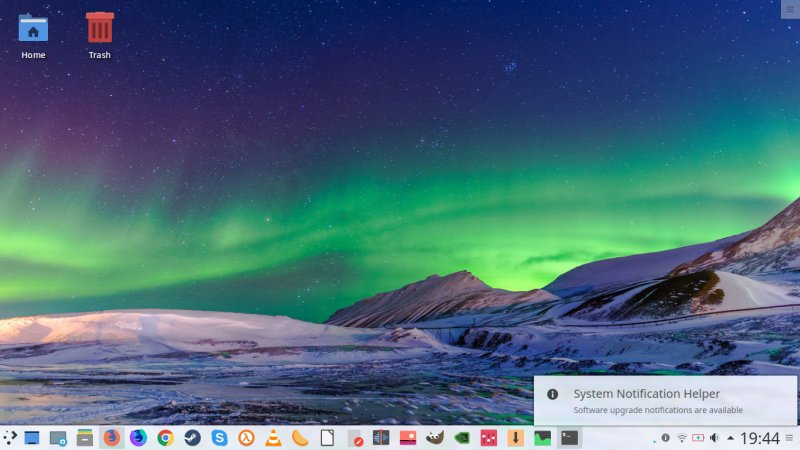Open the Trash on the desktop
The image size is (800, 450).
point(99,35)
